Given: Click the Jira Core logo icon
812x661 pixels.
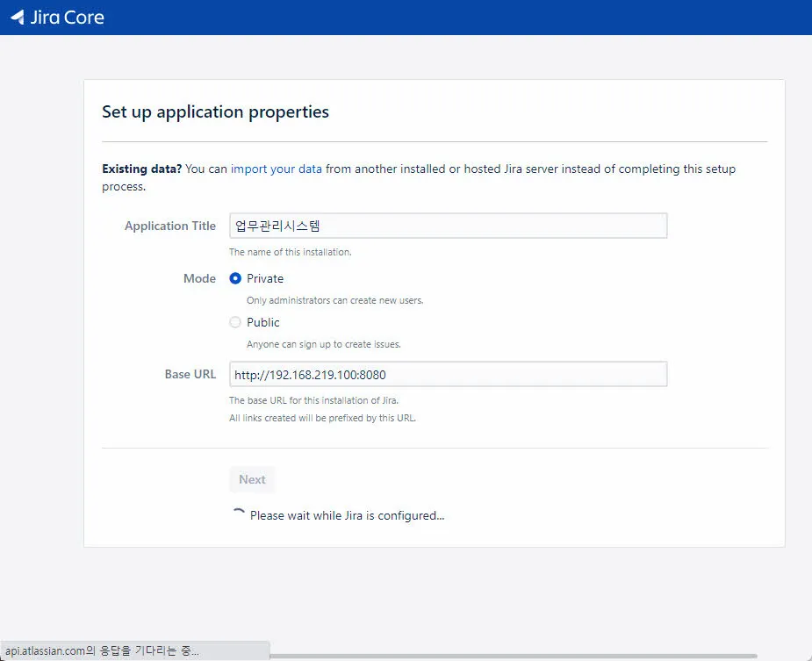Looking at the screenshot, I should click(17, 18).
